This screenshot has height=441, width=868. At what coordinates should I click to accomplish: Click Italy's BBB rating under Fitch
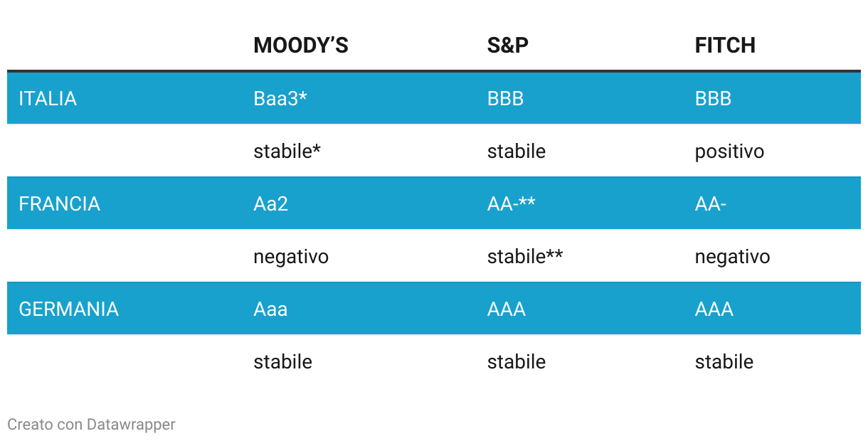[713, 98]
